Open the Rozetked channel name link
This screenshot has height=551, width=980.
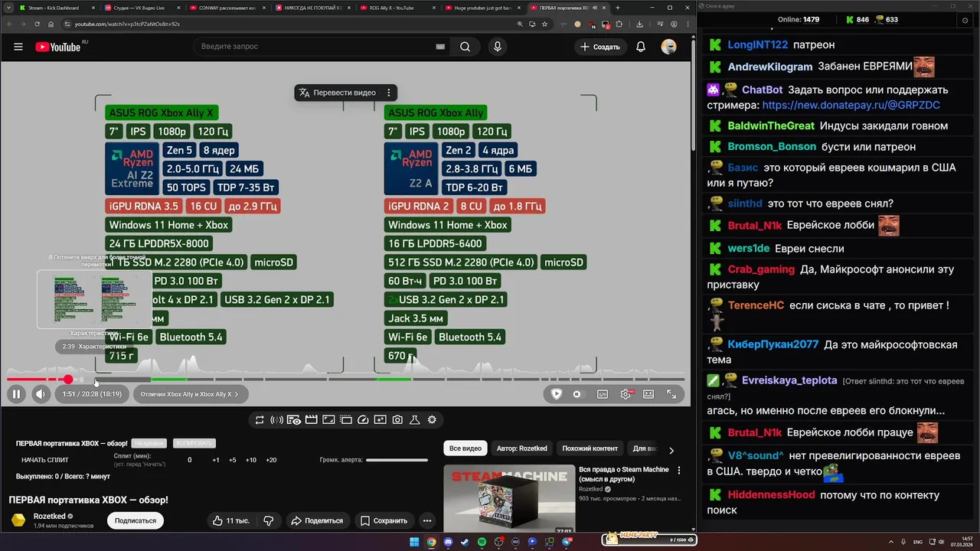coord(50,517)
